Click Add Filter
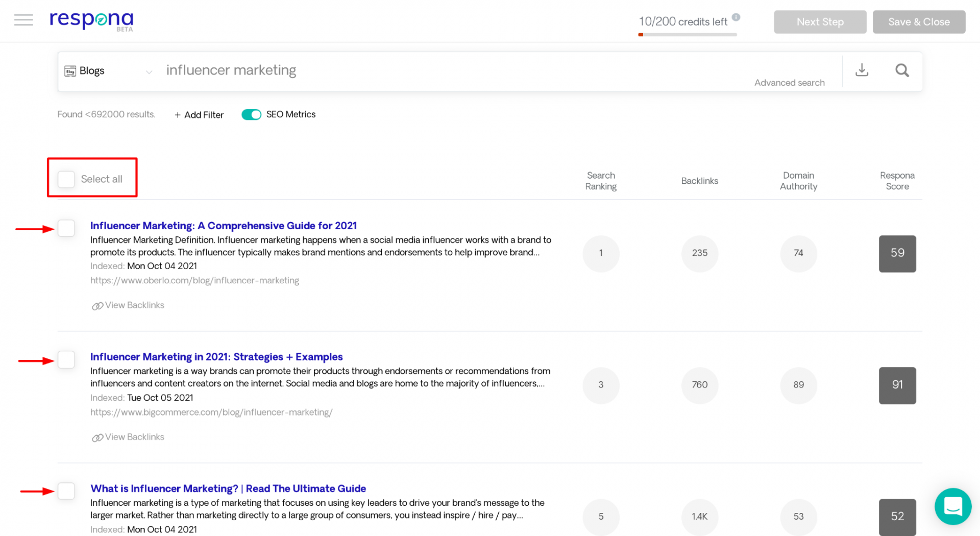This screenshot has width=980, height=536. (199, 115)
